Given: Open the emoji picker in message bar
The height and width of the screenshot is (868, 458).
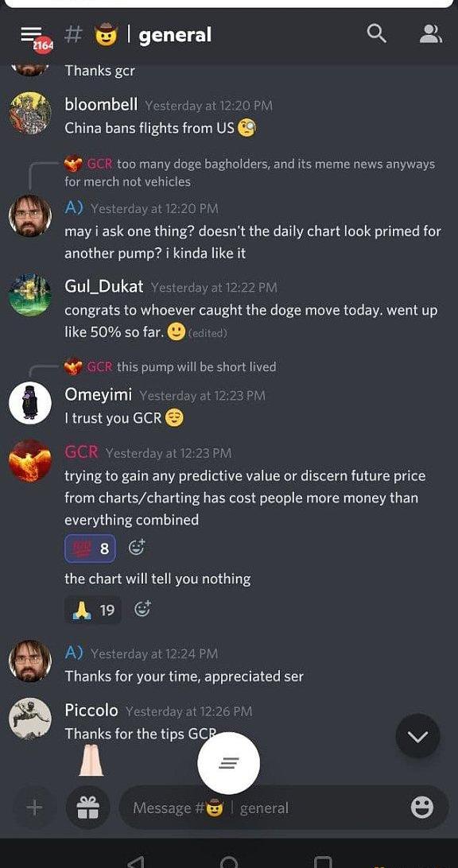Looking at the screenshot, I should (422, 808).
